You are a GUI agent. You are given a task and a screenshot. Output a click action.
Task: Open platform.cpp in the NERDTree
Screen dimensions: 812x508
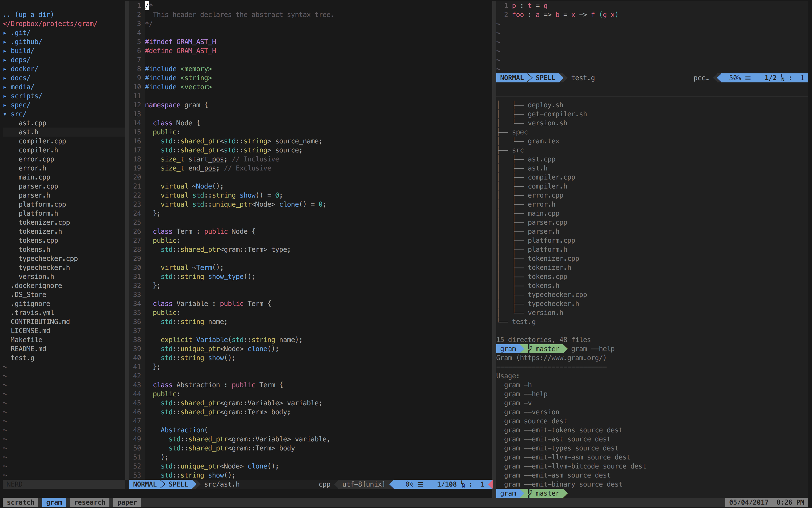click(42, 205)
